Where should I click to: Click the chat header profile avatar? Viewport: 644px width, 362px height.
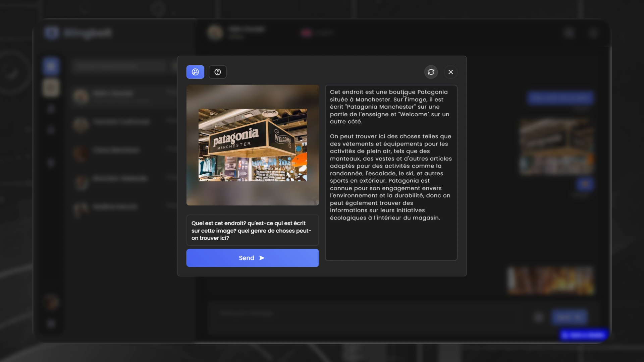[215, 33]
